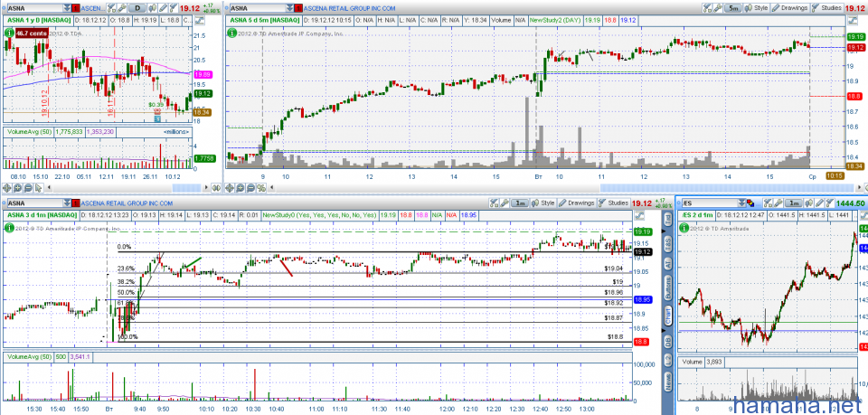Screen dimensions: 868x415
Task: Open wrench settings icon in 5m chart toolbar
Action: (x=718, y=8)
